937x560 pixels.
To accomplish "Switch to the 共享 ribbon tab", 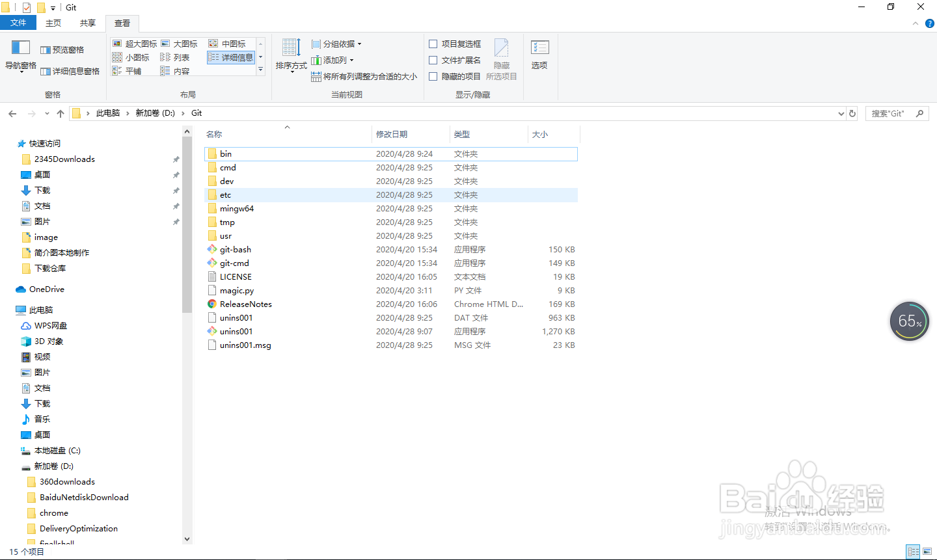I will pos(87,22).
